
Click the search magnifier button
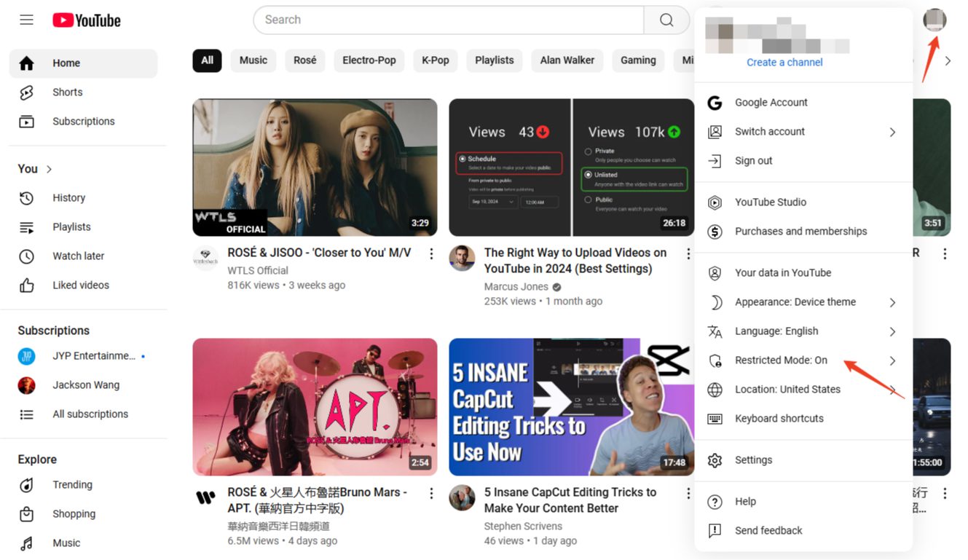(x=666, y=20)
